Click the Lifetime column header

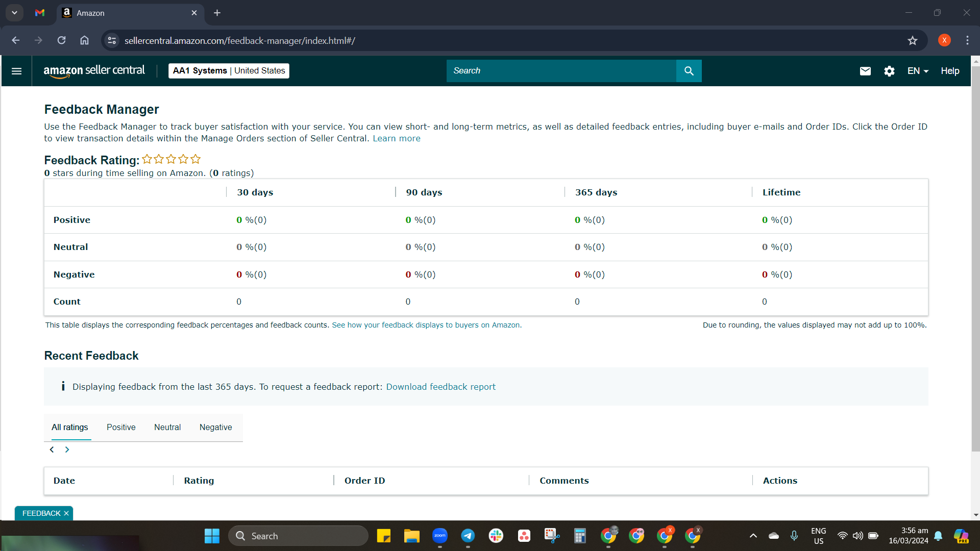(781, 192)
